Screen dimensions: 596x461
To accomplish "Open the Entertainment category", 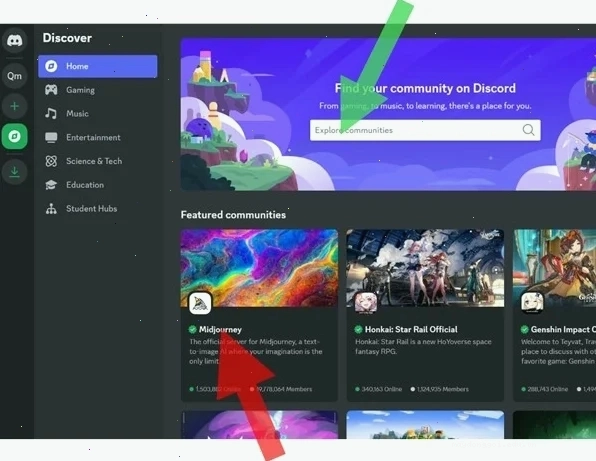I will pos(98,137).
